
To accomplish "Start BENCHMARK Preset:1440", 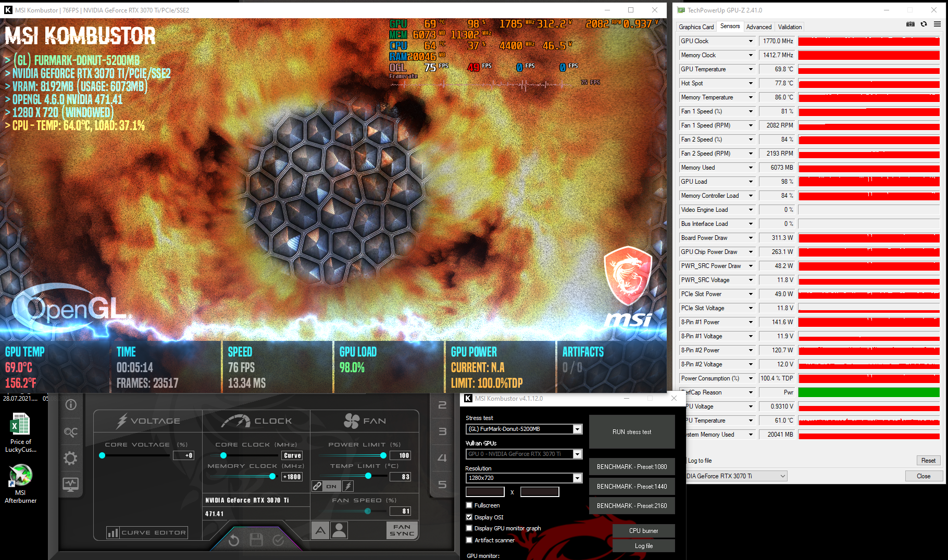I will (x=632, y=487).
